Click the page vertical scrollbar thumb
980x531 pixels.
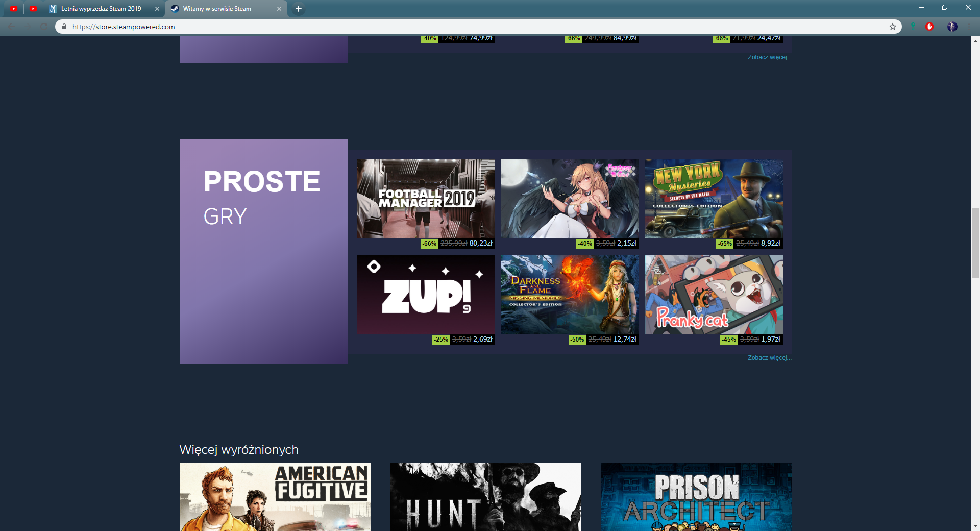point(975,243)
